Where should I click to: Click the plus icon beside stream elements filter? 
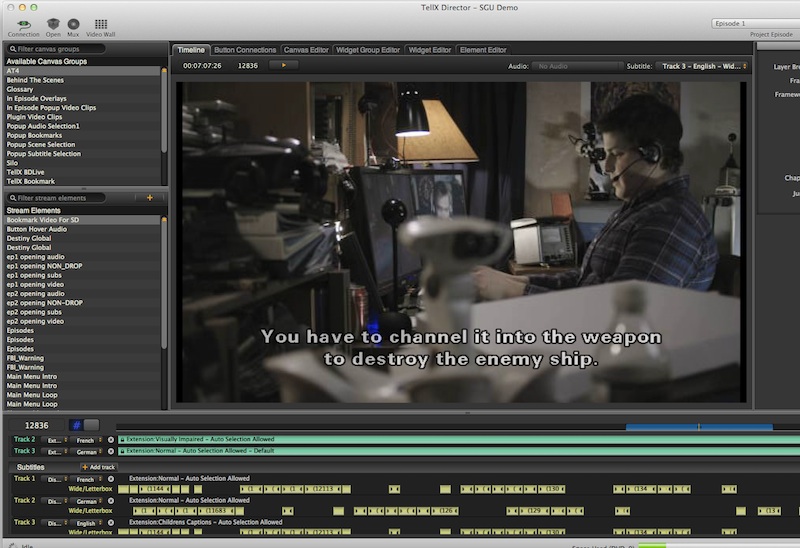pyautogui.click(x=150, y=198)
